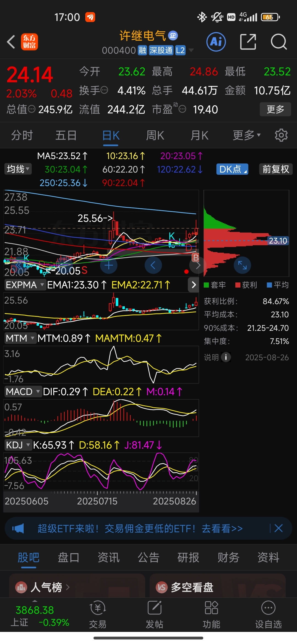297x644 pixels.
Task: Tap the 市盈 info smiley icon
Action: click(x=182, y=109)
